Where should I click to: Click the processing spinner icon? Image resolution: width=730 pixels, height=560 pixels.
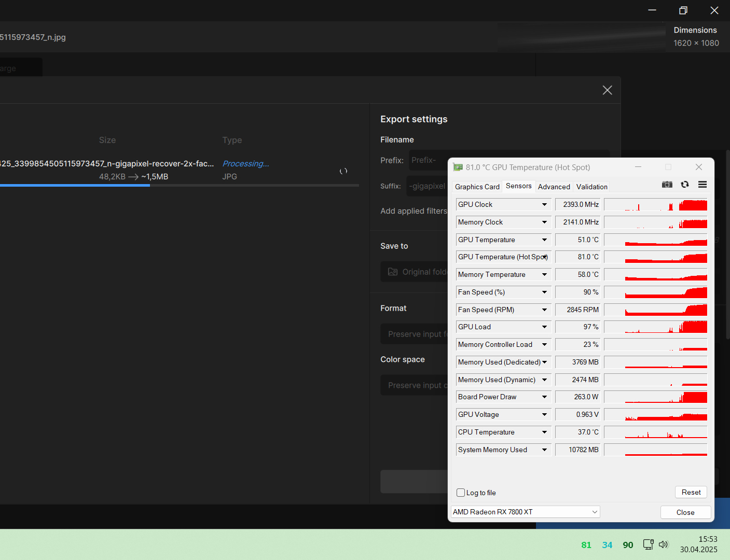[x=343, y=171]
